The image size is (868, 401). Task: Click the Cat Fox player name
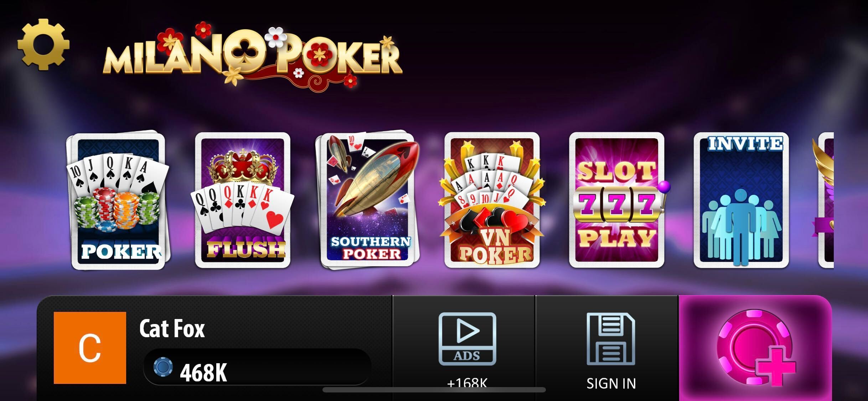click(x=172, y=329)
